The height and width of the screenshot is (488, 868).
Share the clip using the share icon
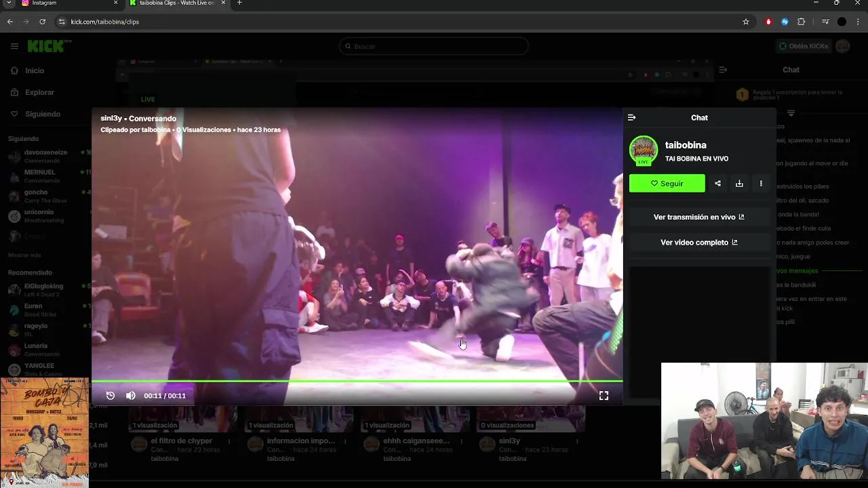(x=717, y=184)
